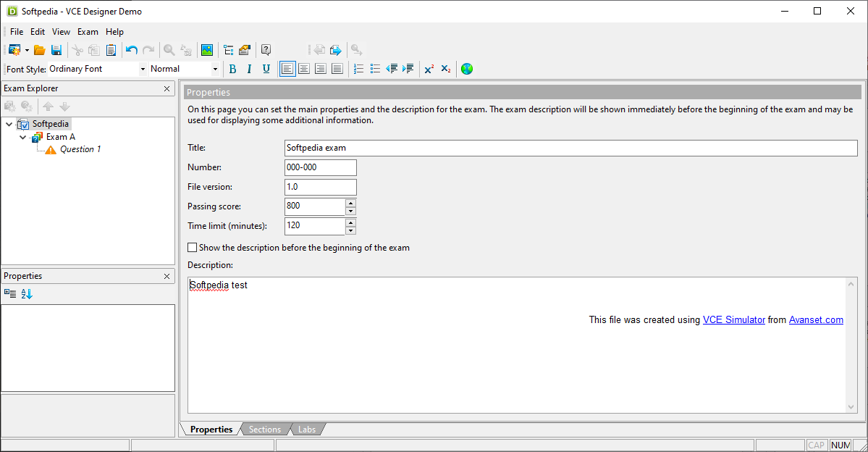Justify the text
The image size is (868, 452).
[x=337, y=70]
